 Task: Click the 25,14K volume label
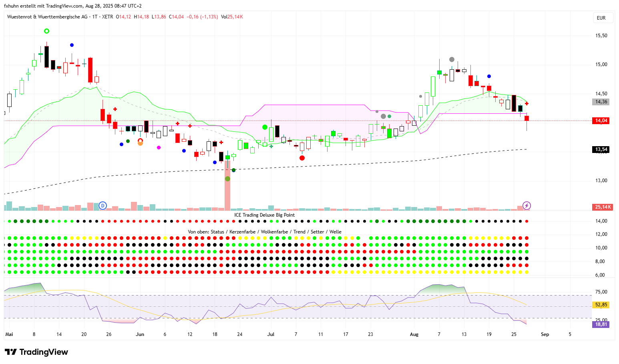(602, 207)
